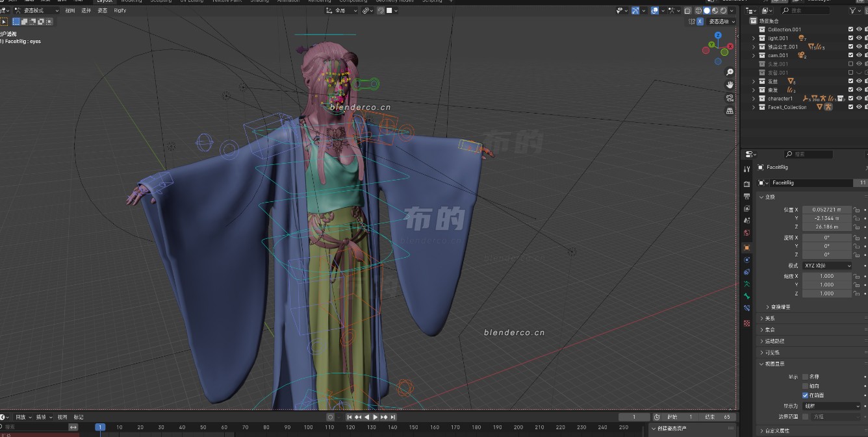Click the Location Y value -2.1344 m

[826, 218]
